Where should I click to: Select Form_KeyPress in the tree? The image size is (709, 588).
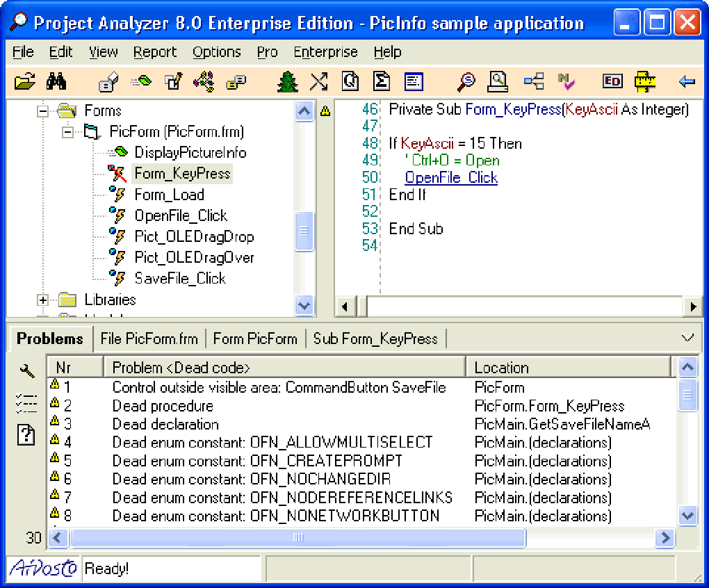click(x=182, y=174)
